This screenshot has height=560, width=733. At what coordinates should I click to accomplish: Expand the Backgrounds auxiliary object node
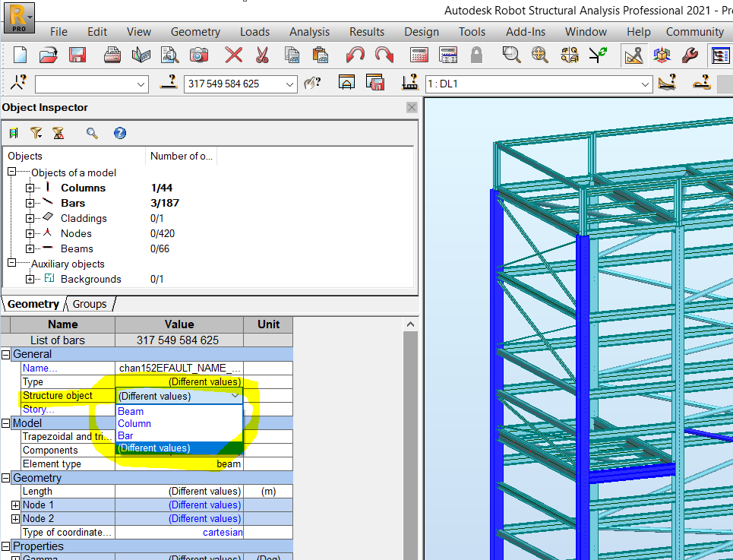(29, 279)
